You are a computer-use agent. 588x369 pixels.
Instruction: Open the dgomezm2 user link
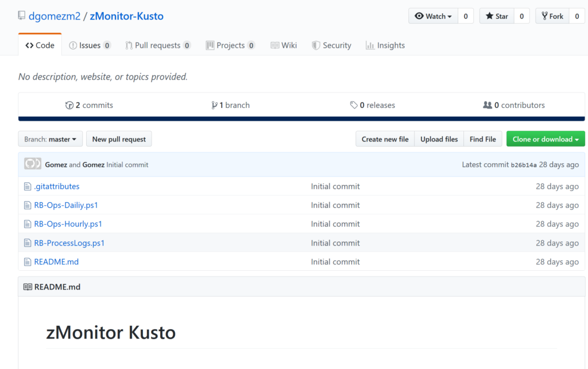(x=55, y=16)
